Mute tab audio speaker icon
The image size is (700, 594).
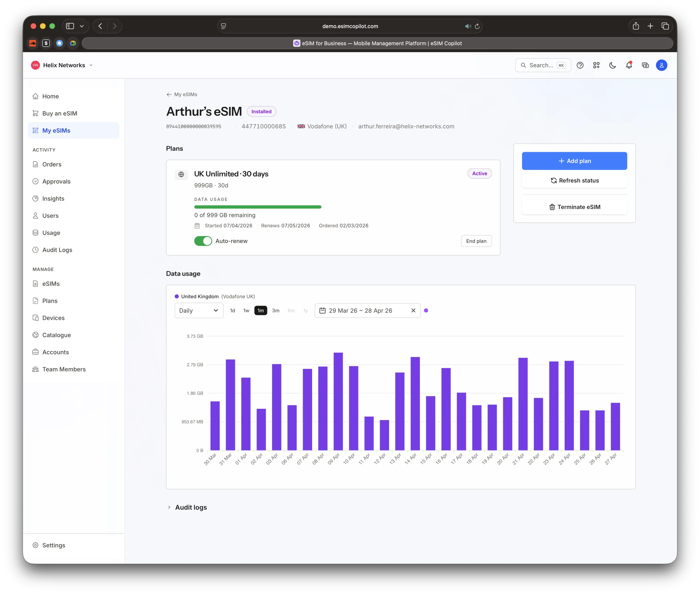pos(468,26)
